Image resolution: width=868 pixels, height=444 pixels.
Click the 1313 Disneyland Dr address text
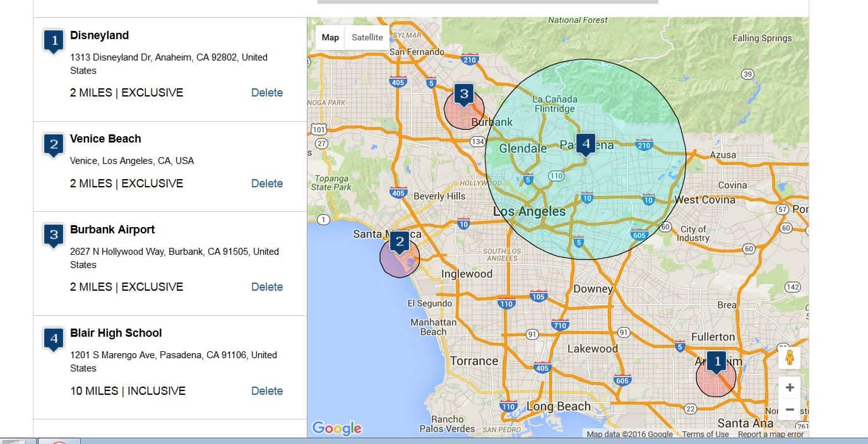pyautogui.click(x=169, y=64)
